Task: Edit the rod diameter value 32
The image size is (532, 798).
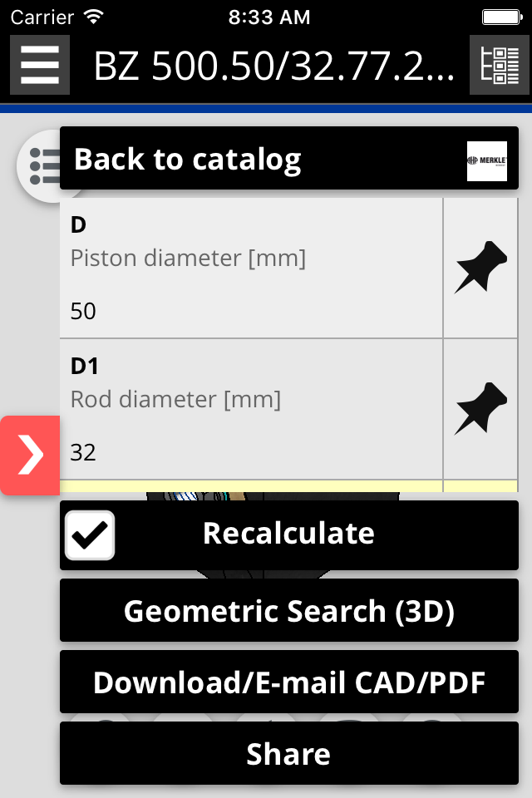Action: (84, 453)
